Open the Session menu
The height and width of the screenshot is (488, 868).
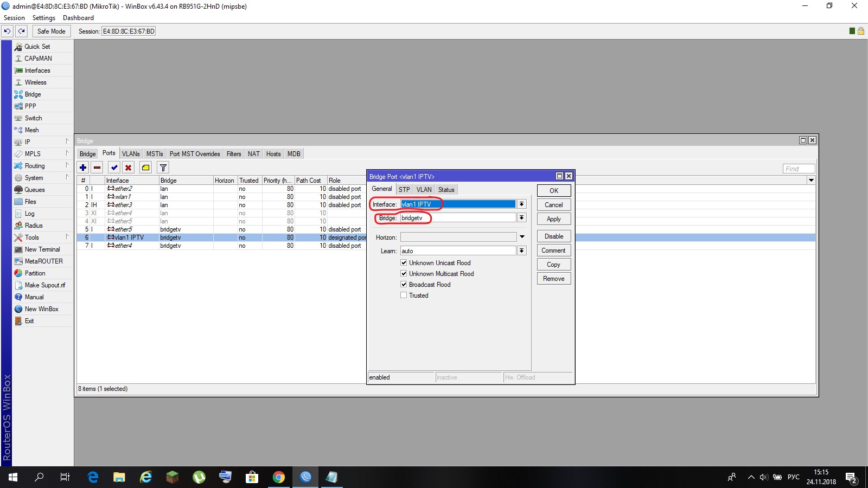click(x=14, y=18)
